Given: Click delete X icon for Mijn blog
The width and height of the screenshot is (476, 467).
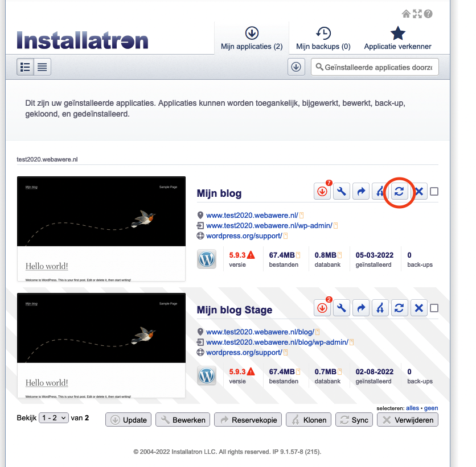Looking at the screenshot, I should coord(419,191).
